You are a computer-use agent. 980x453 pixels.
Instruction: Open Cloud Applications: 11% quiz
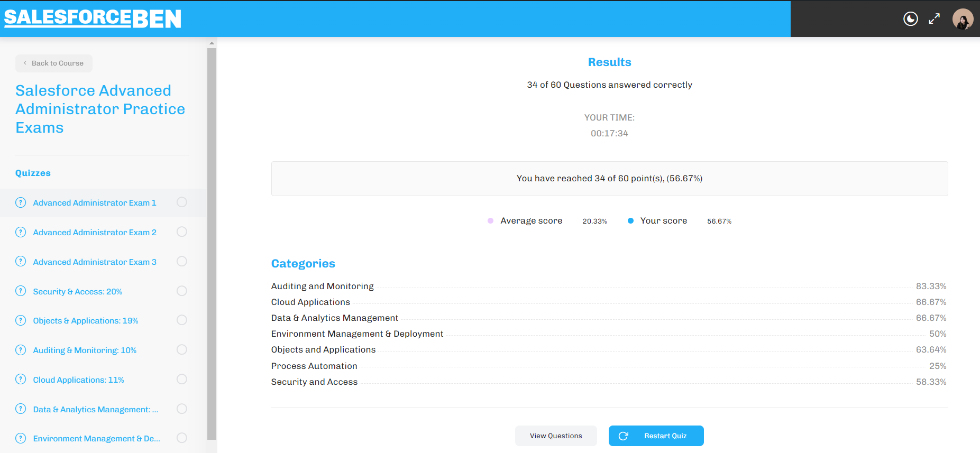pos(78,380)
